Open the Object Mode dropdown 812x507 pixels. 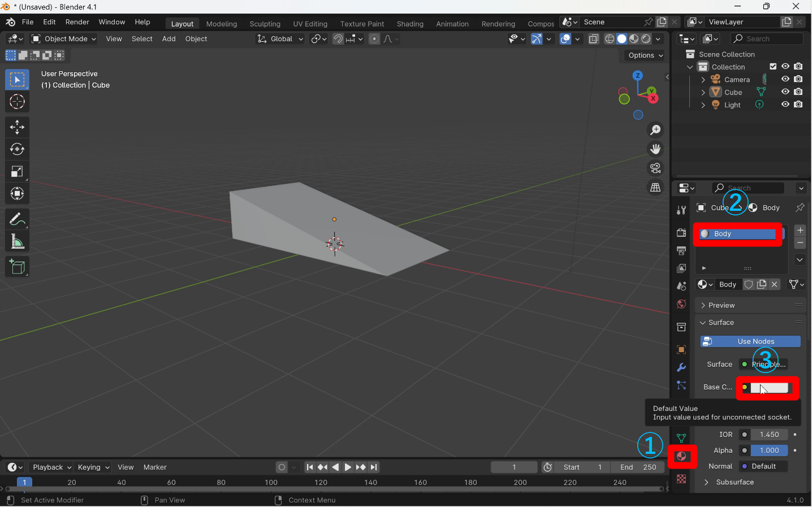click(64, 39)
